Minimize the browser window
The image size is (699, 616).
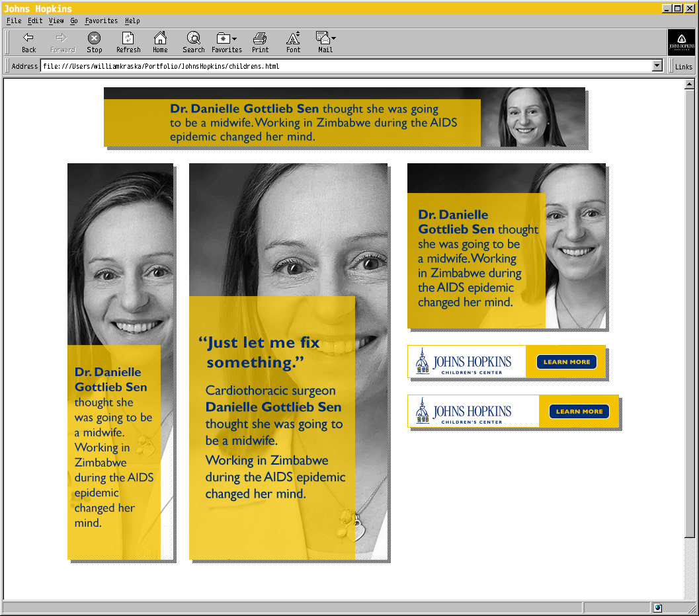[x=667, y=9]
